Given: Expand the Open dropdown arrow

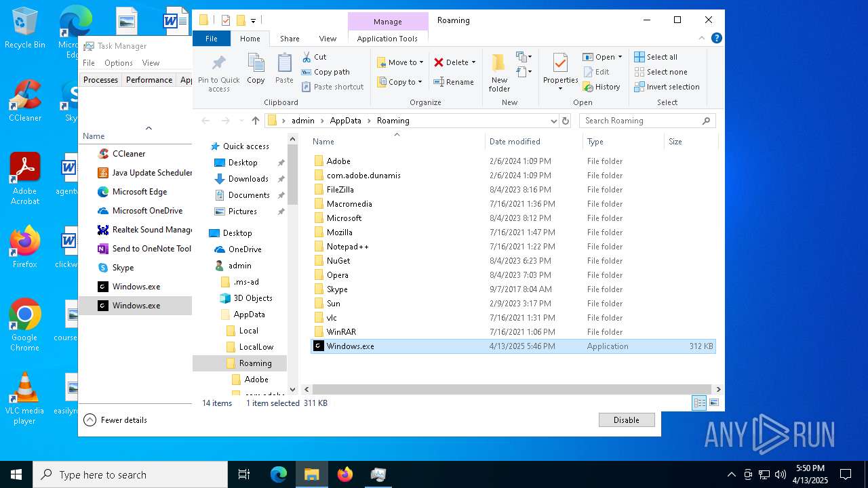Looking at the screenshot, I should (620, 57).
